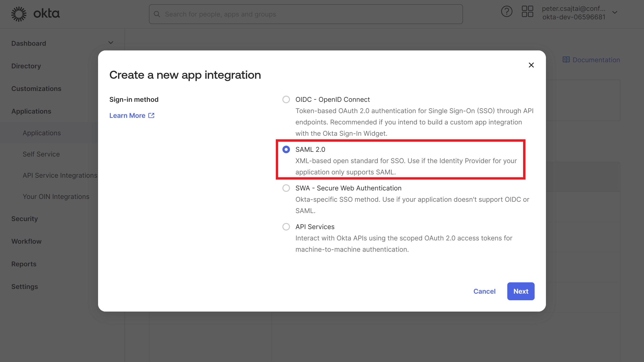
Task: Select the SAML 2.0 radio button
Action: click(x=286, y=149)
